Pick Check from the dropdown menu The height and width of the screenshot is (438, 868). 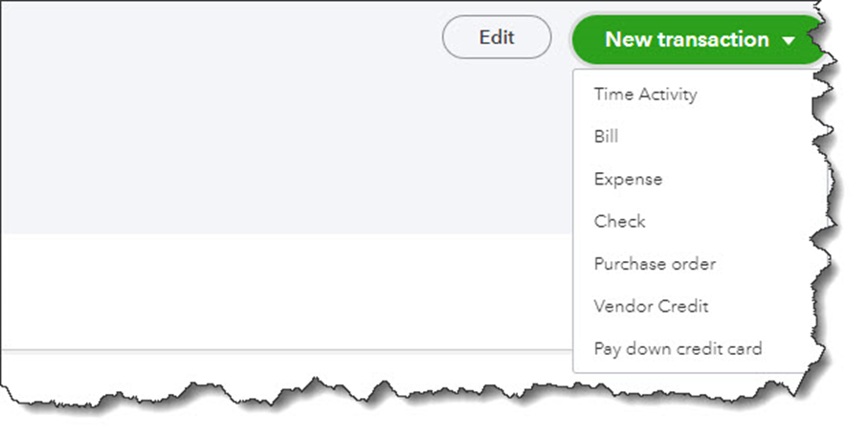pyautogui.click(x=619, y=221)
